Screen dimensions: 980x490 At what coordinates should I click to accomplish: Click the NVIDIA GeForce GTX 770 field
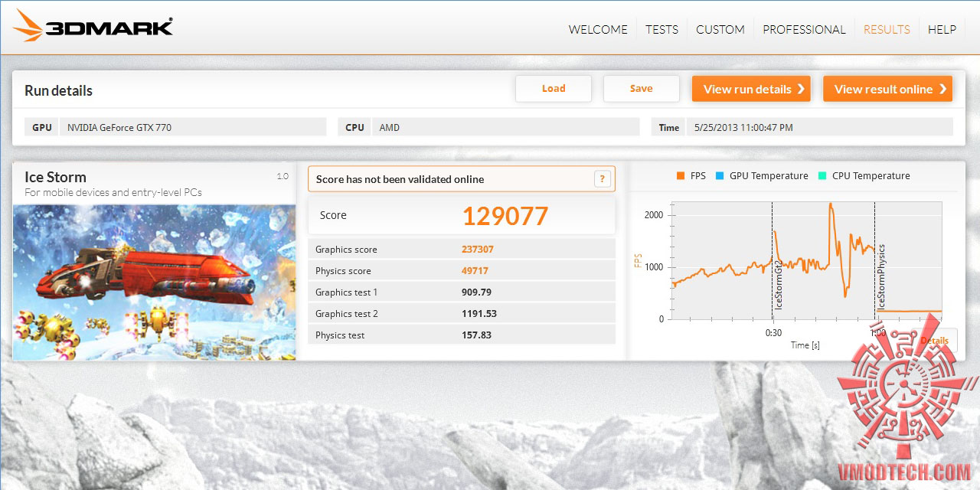click(193, 127)
